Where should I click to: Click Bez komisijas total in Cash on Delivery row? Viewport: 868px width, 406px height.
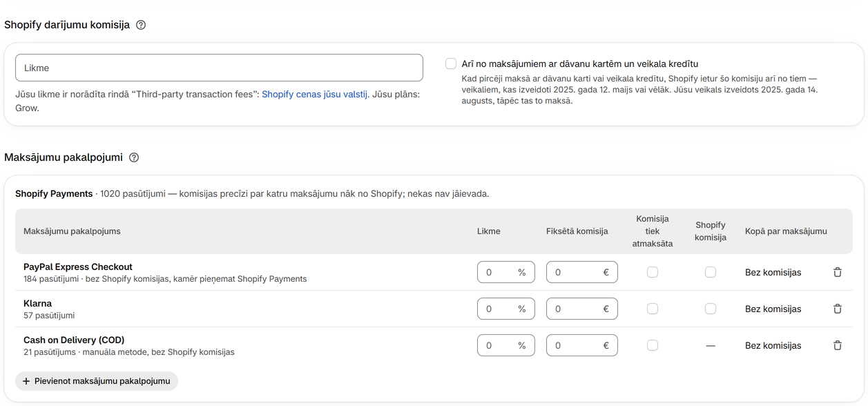point(773,346)
